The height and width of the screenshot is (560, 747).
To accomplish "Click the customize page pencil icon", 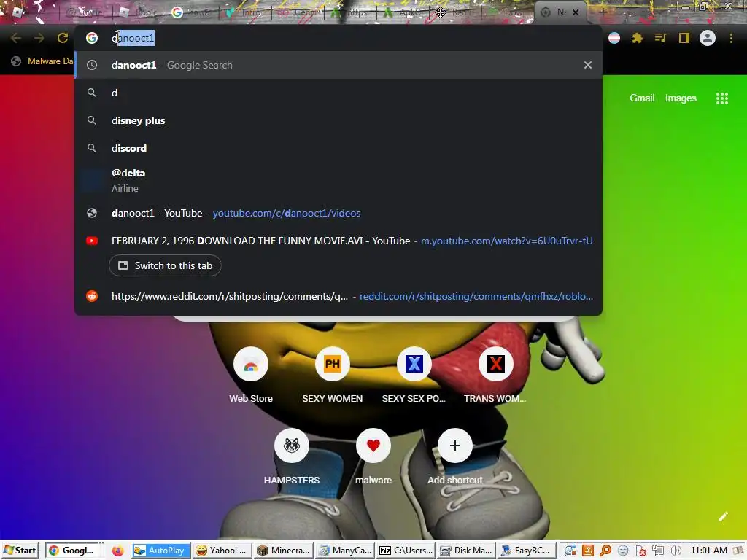I will point(723,516).
